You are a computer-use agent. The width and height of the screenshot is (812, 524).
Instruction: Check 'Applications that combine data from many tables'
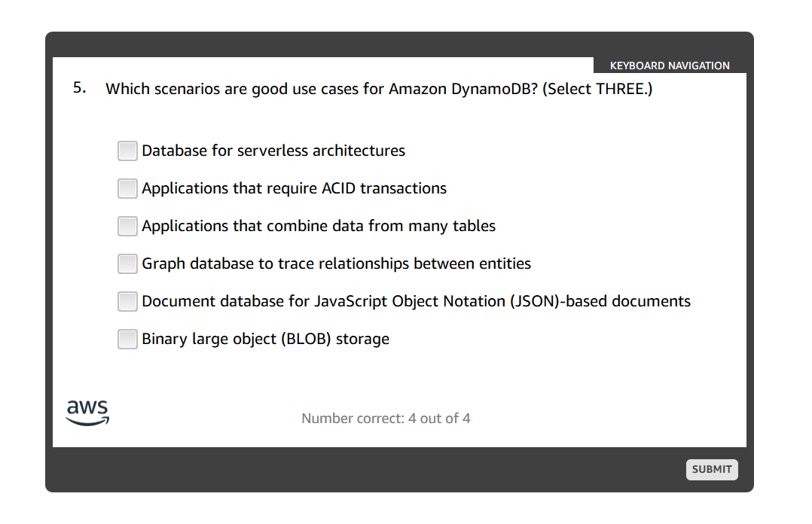(x=127, y=226)
